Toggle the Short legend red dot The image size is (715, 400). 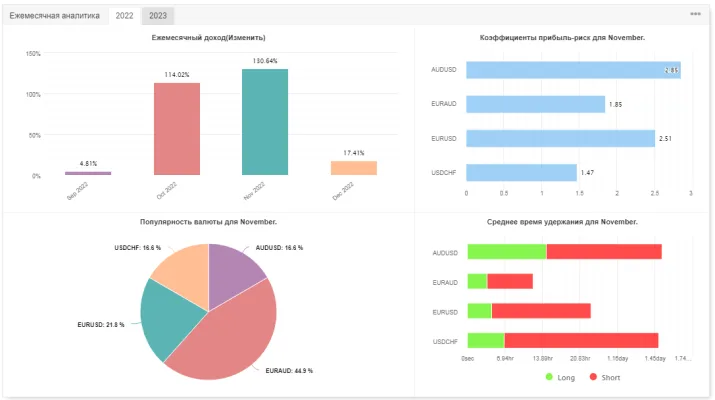pos(593,377)
